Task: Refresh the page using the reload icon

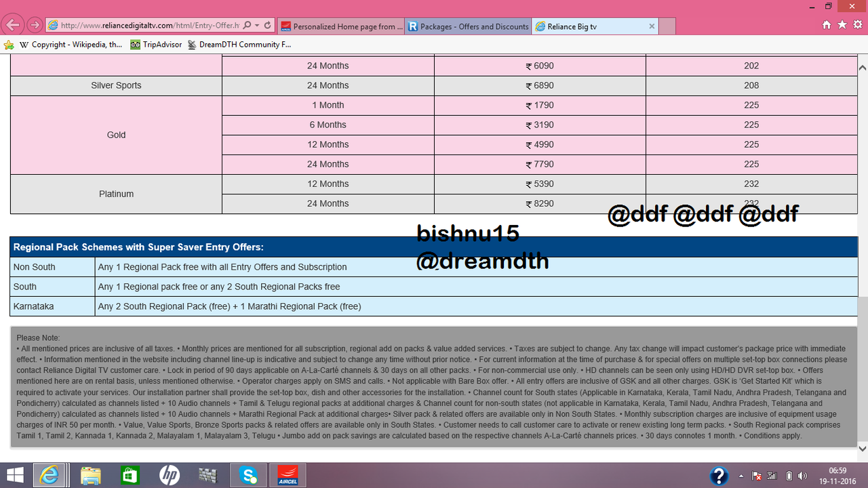Action: [268, 26]
